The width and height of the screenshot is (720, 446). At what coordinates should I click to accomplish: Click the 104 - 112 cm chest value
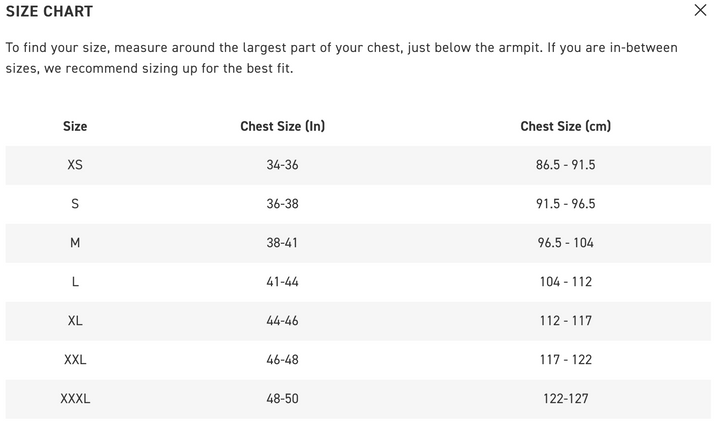coord(565,282)
